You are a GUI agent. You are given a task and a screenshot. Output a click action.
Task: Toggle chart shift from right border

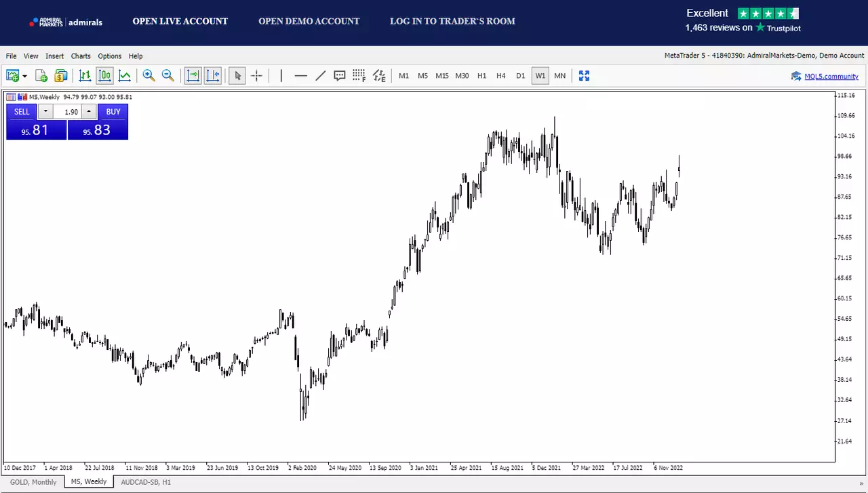click(x=213, y=76)
